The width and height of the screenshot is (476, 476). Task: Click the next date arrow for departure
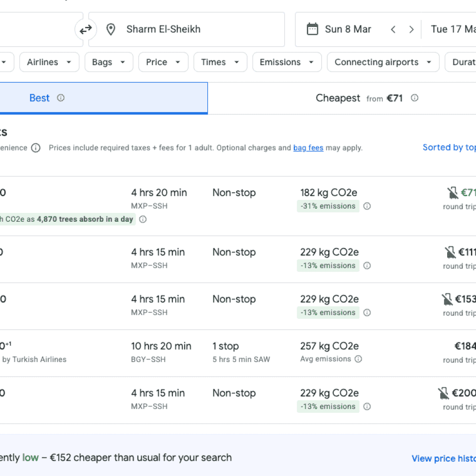click(x=411, y=29)
